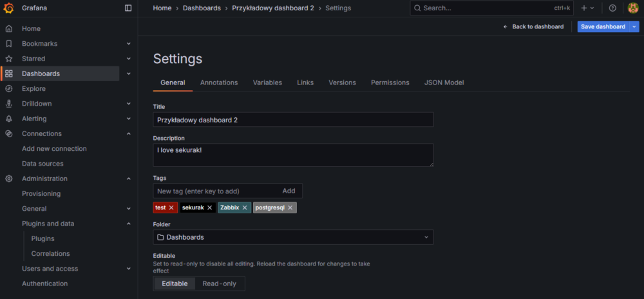Remove the red test tag
Image resolution: width=644 pixels, height=299 pixels.
pos(171,207)
